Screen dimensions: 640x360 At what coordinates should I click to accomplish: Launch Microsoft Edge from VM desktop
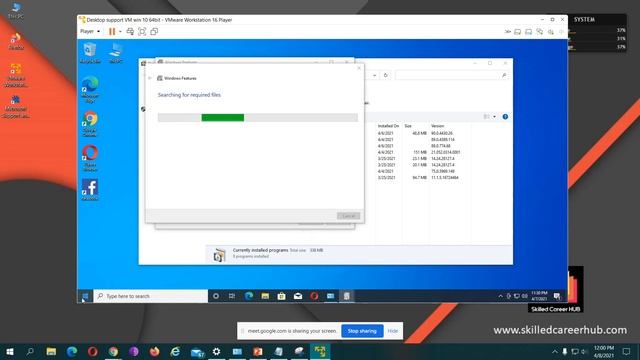click(x=90, y=89)
